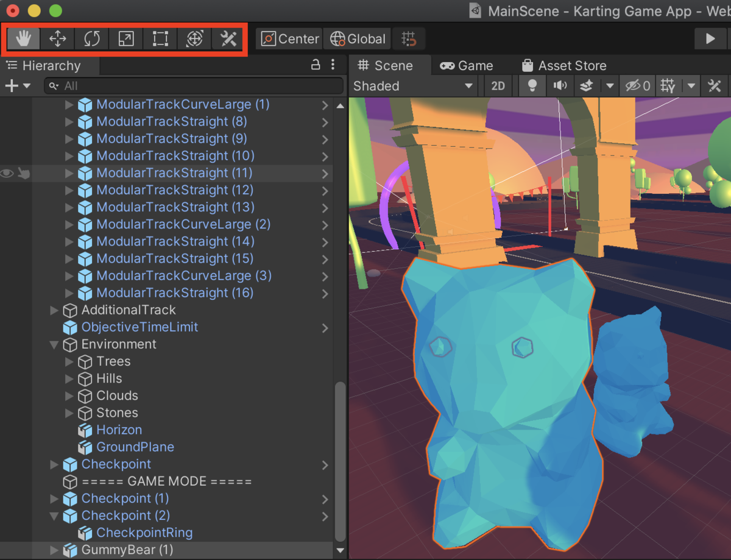Select the Scale tool
Image resolution: width=731 pixels, height=560 pixels.
click(x=126, y=39)
